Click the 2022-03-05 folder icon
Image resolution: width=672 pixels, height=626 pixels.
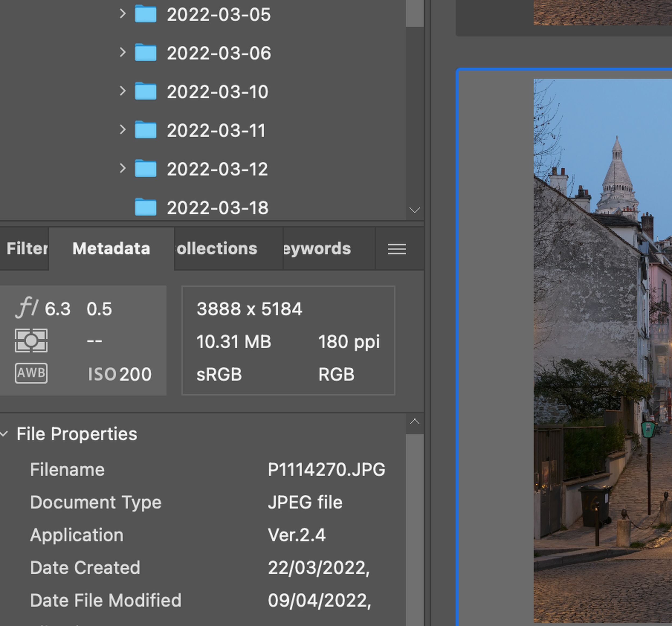(145, 14)
